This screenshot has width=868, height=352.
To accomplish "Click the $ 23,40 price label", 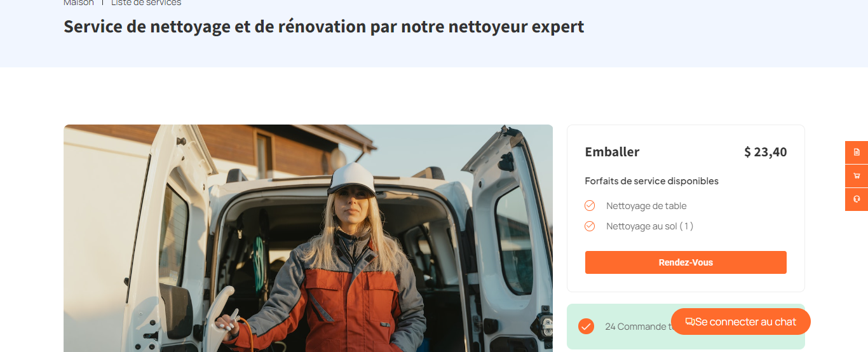I will (x=766, y=152).
